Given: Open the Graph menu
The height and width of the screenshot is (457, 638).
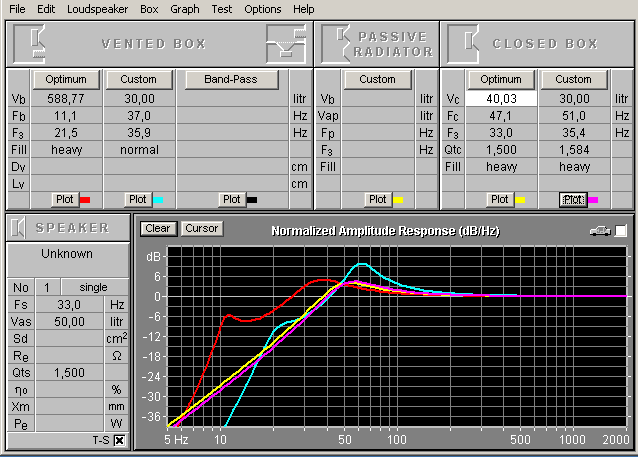Looking at the screenshot, I should (185, 9).
